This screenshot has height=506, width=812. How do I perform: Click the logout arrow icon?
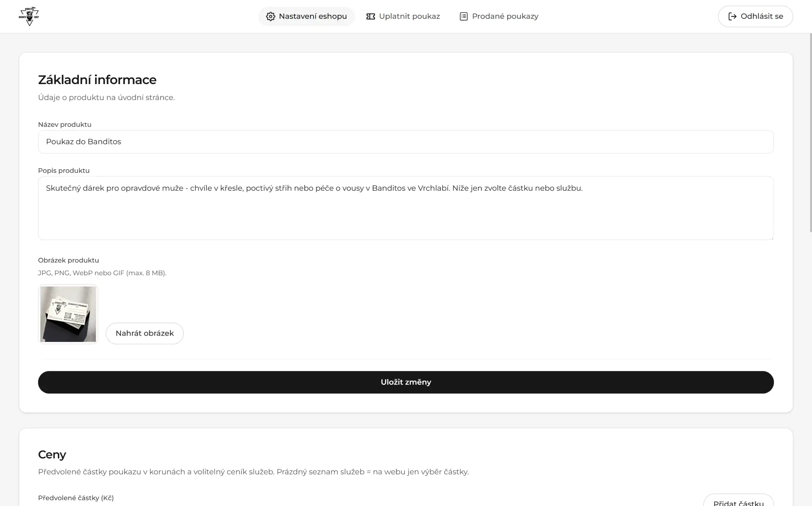(732, 16)
